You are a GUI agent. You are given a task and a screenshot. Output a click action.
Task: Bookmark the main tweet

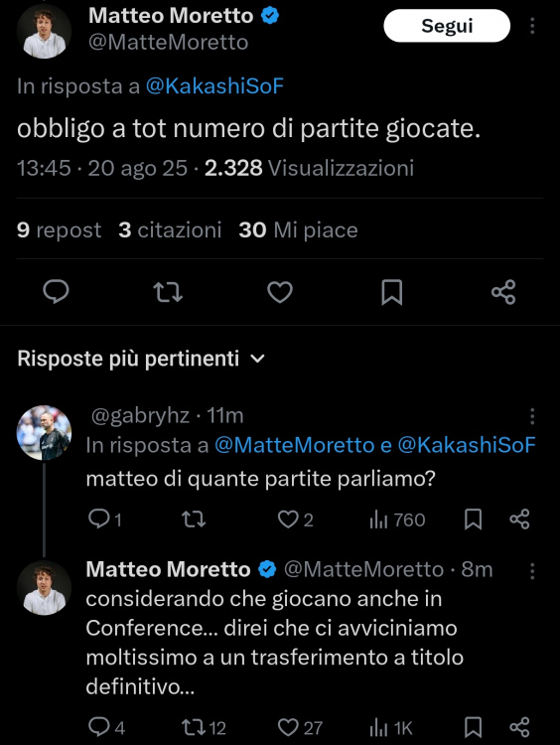tap(392, 292)
